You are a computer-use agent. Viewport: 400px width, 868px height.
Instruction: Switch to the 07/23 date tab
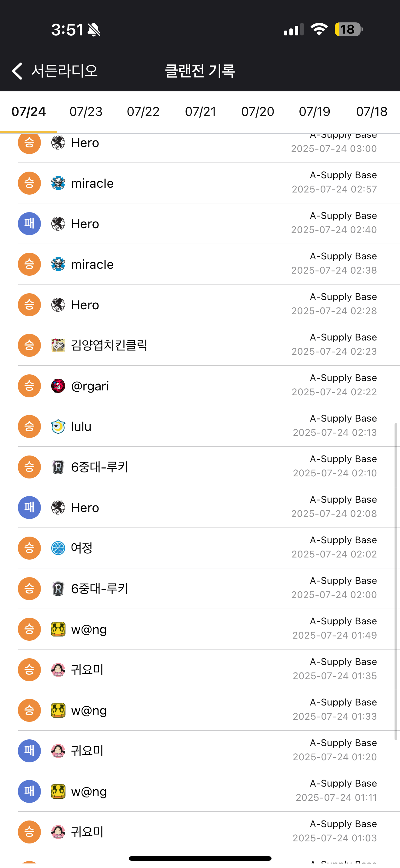[x=86, y=112]
